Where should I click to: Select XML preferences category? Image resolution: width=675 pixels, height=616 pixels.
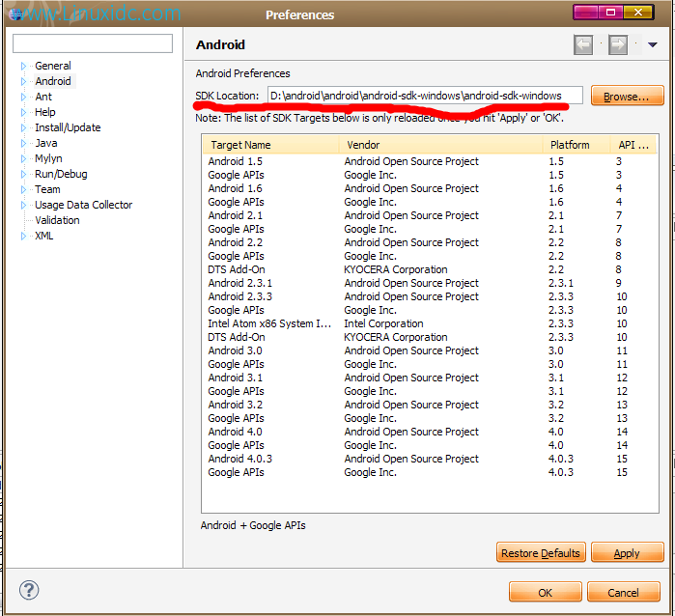43,236
